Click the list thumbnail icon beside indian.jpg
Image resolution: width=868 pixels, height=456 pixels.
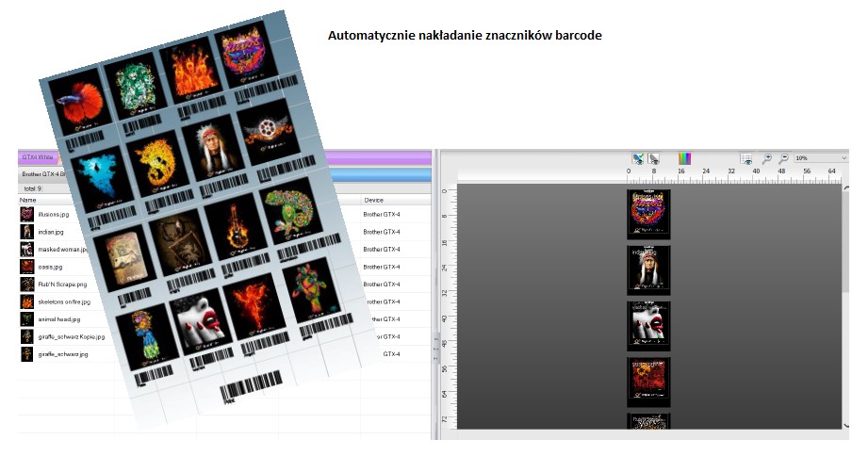pos(26,232)
